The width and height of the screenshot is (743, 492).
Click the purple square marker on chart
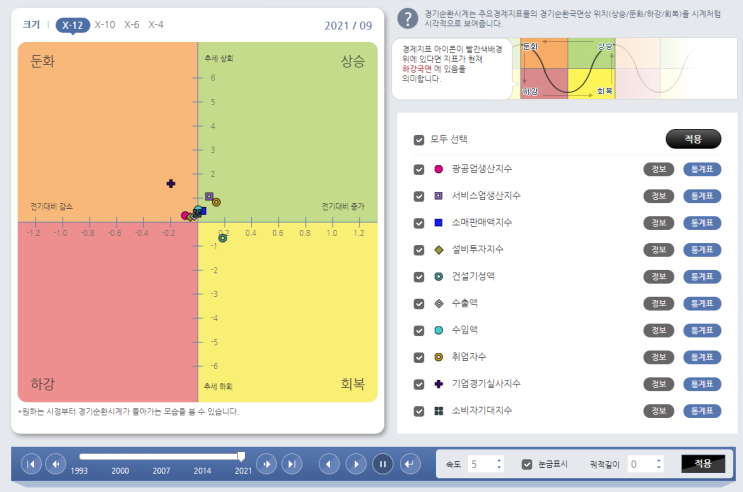pyautogui.click(x=209, y=196)
